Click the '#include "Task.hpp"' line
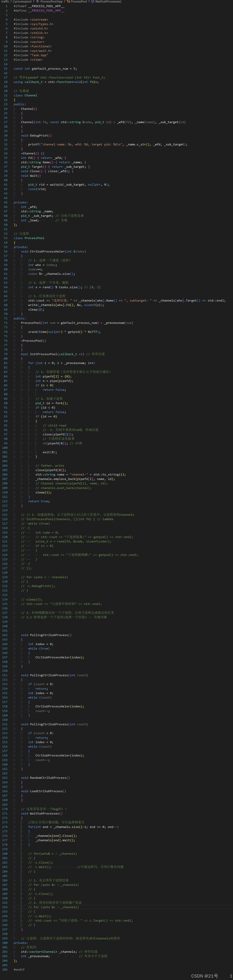The width and height of the screenshot is (233, 980). tap(31, 55)
